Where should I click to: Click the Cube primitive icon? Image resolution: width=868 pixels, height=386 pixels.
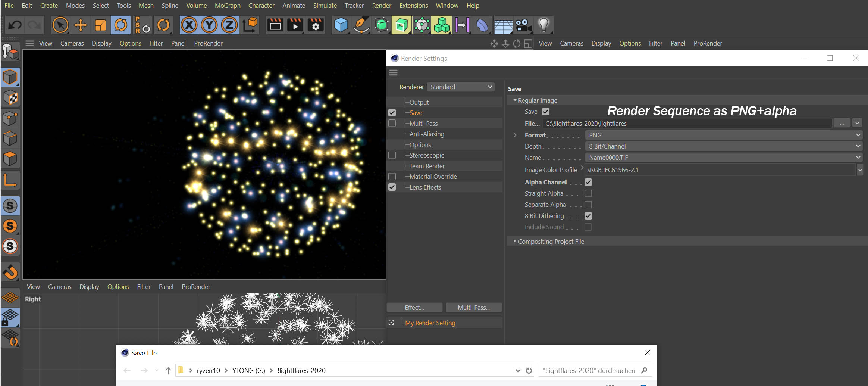click(341, 25)
